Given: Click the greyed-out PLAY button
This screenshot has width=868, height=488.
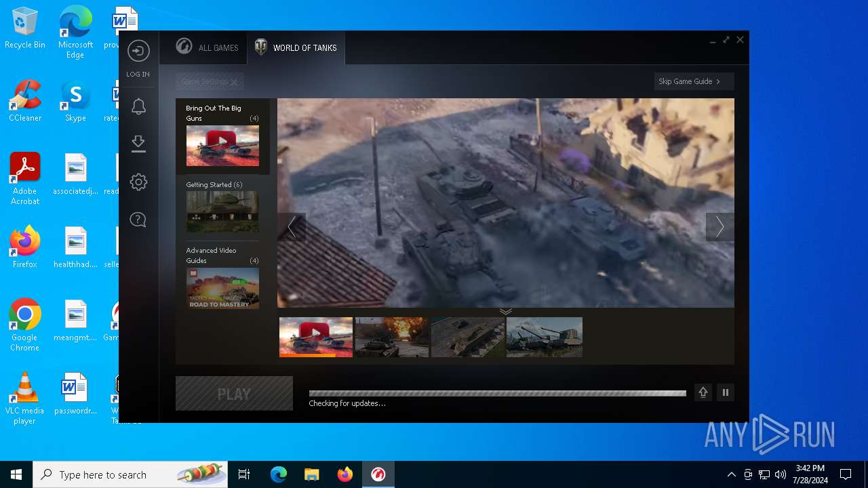Looking at the screenshot, I should click(234, 394).
